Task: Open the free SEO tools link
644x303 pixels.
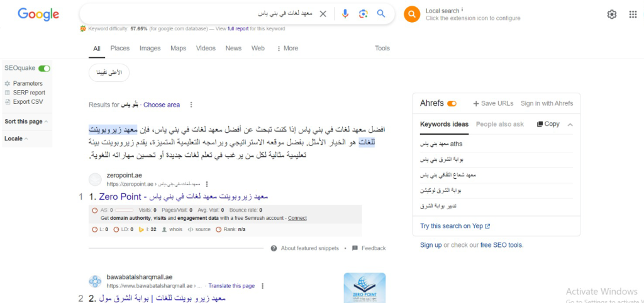Action: click(501, 245)
